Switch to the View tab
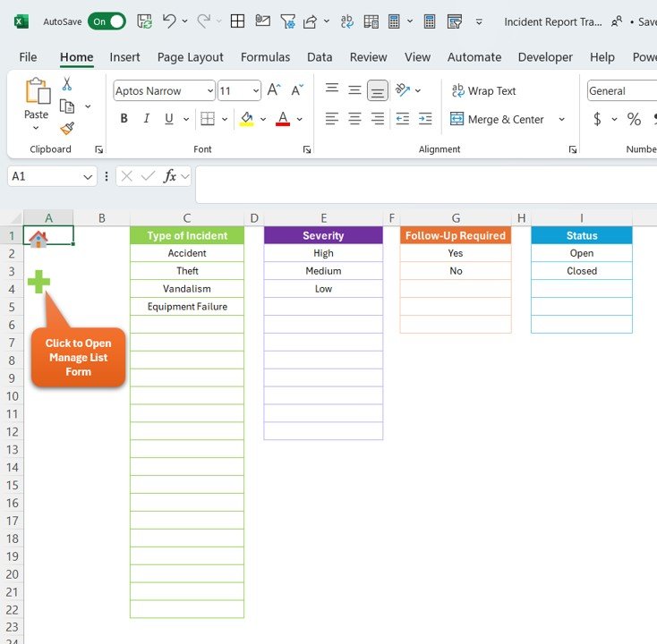Screen dimensions: 657x644 pos(417,57)
